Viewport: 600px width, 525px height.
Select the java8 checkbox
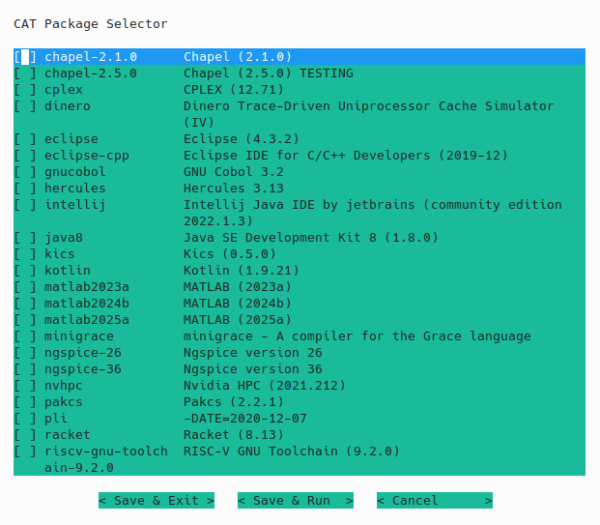tap(25, 238)
